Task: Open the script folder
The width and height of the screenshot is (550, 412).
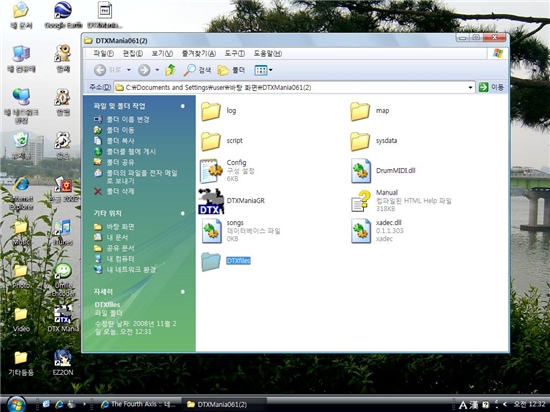Action: [x=222, y=141]
